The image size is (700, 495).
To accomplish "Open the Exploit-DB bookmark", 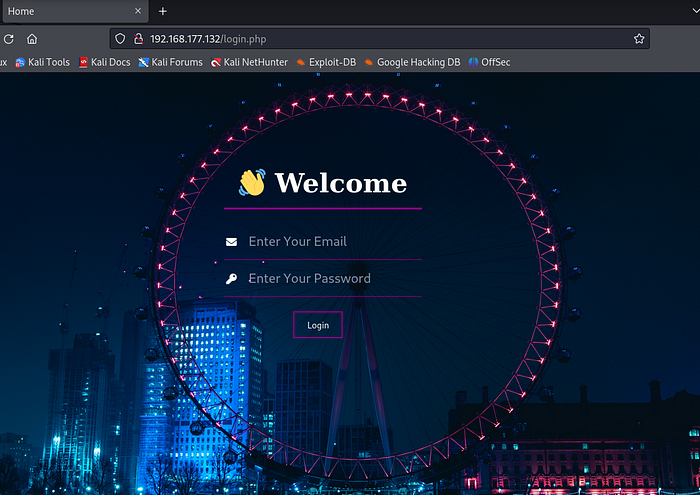I will [326, 62].
